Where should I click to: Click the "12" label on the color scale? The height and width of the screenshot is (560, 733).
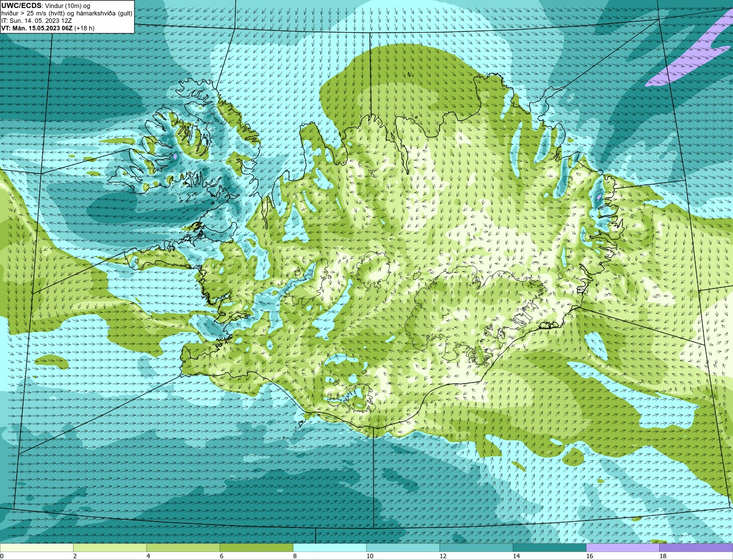(443, 556)
